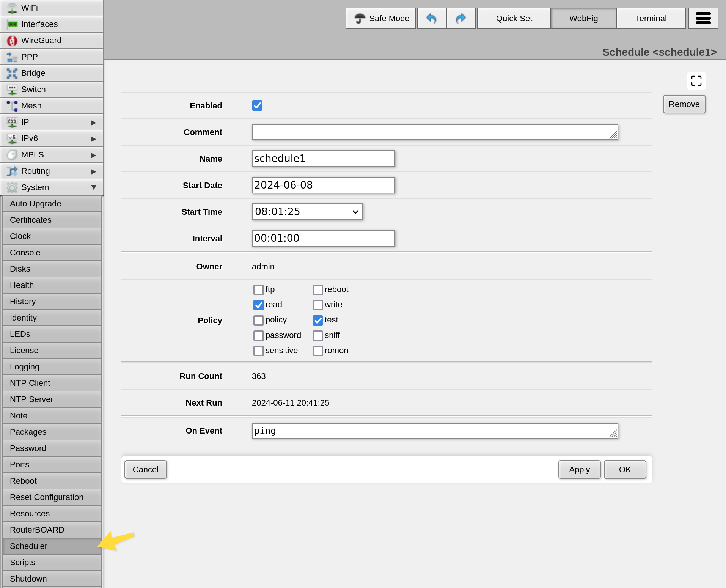The image size is (726, 588).
Task: Open Bridge settings via its sidebar icon
Action: click(x=12, y=73)
